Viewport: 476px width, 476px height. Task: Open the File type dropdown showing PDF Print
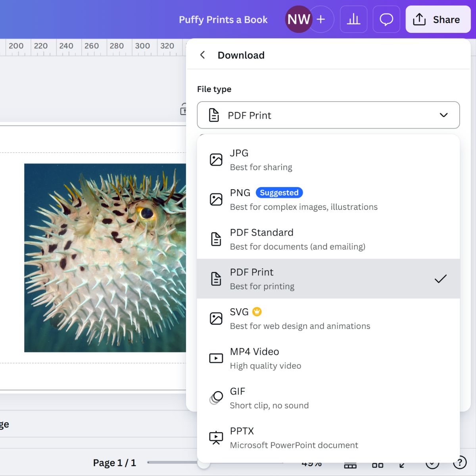coord(328,115)
